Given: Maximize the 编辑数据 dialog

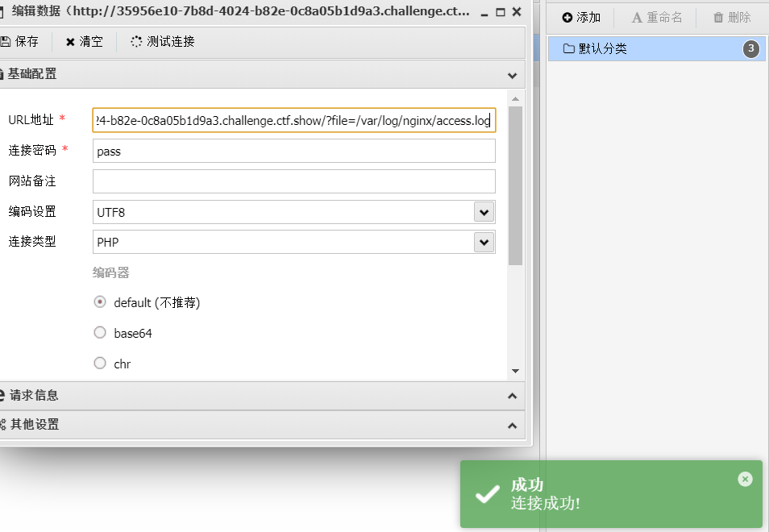Looking at the screenshot, I should click(x=501, y=12).
